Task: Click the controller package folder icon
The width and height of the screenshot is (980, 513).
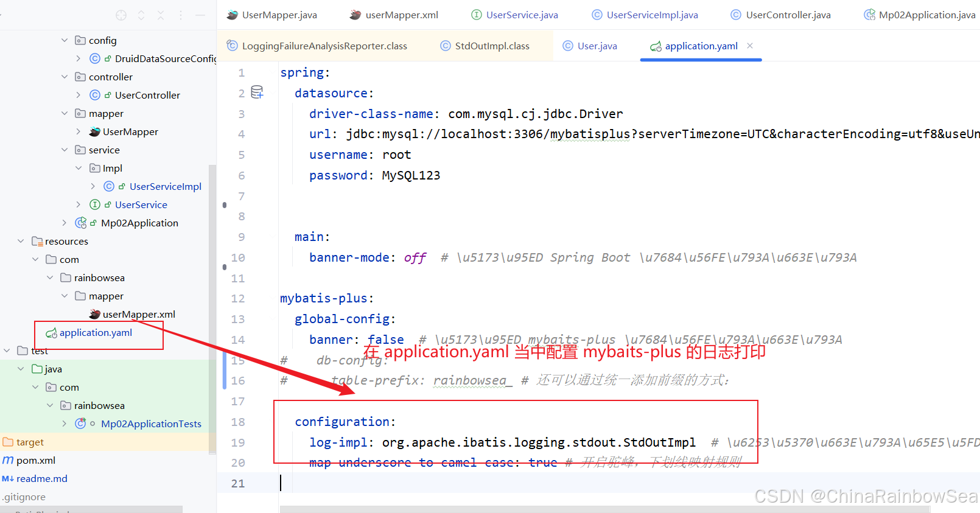Action: coord(80,77)
